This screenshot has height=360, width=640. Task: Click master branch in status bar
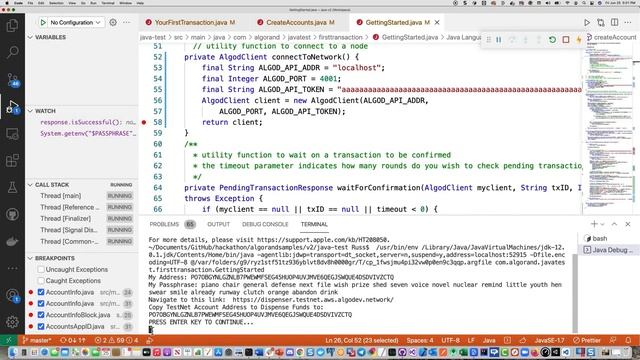click(x=37, y=340)
